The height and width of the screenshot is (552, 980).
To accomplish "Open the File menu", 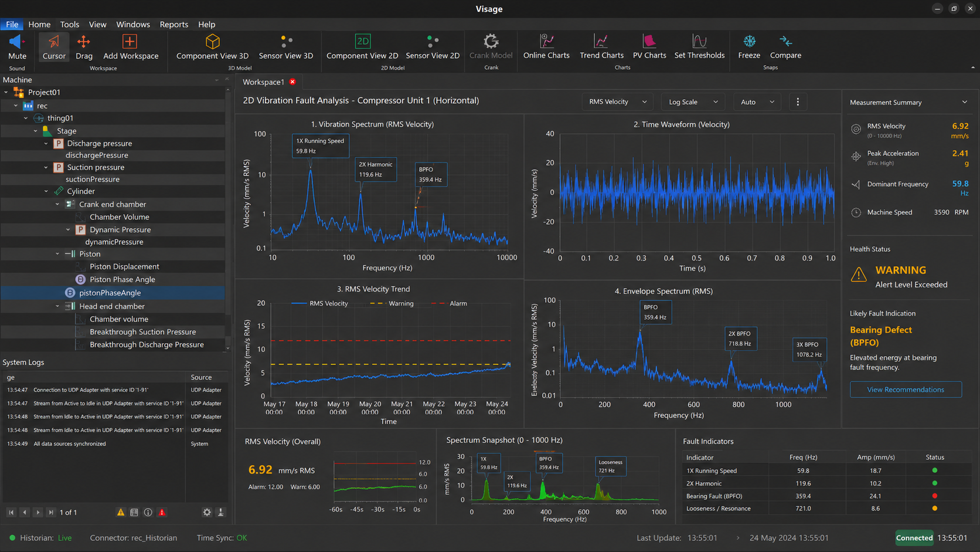I will tap(12, 24).
